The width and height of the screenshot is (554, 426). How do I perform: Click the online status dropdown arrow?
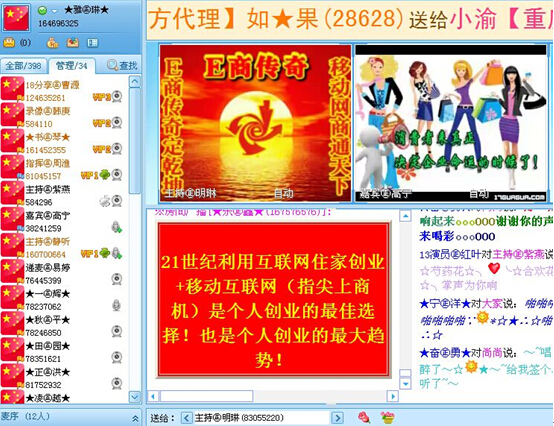click(54, 11)
